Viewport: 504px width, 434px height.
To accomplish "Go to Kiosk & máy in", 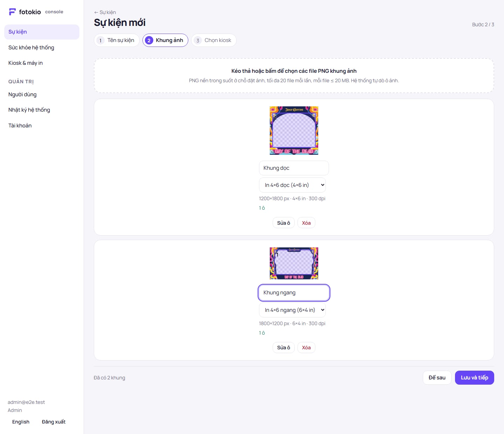I will pos(42,63).
